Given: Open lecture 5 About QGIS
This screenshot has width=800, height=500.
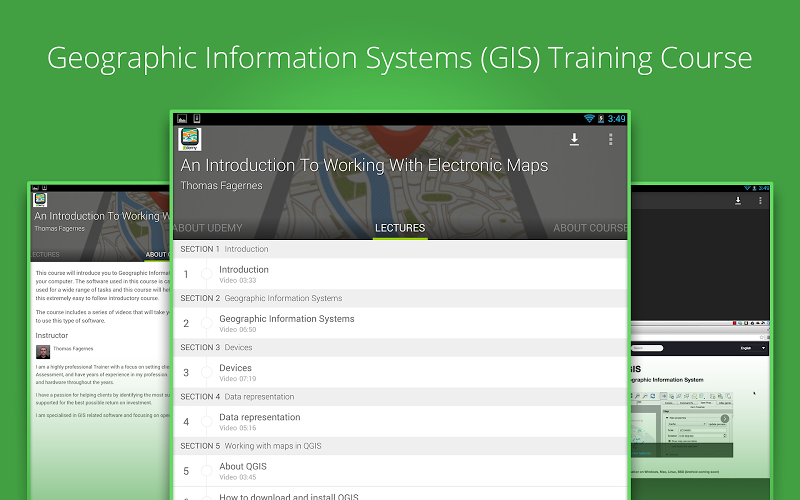Looking at the screenshot, I should (400, 471).
